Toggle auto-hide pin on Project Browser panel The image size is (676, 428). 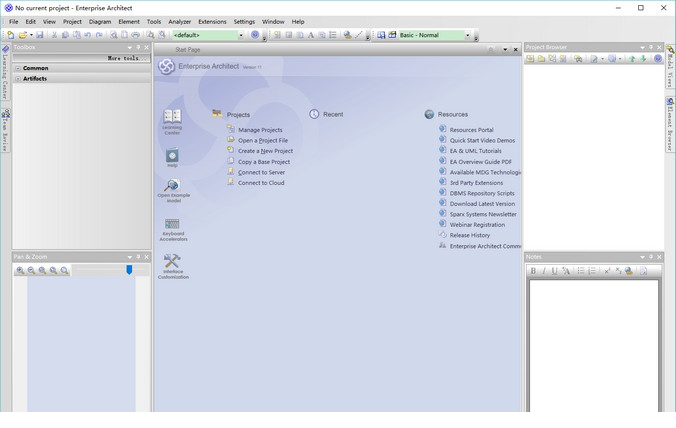coord(651,47)
